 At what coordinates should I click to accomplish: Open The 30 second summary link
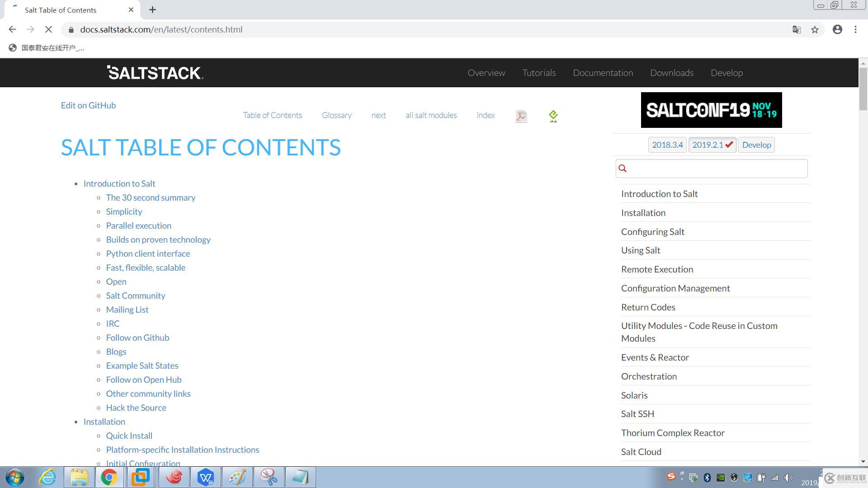151,197
